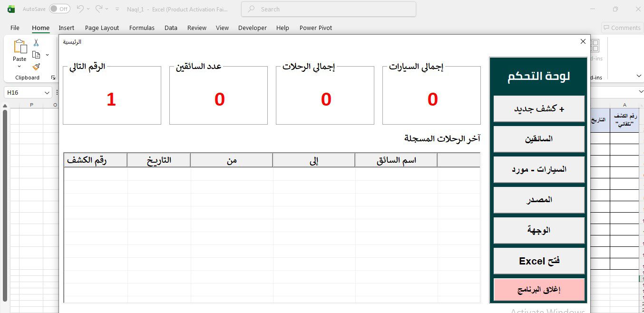Click the pink إغلاق البرنامج button

click(x=539, y=290)
